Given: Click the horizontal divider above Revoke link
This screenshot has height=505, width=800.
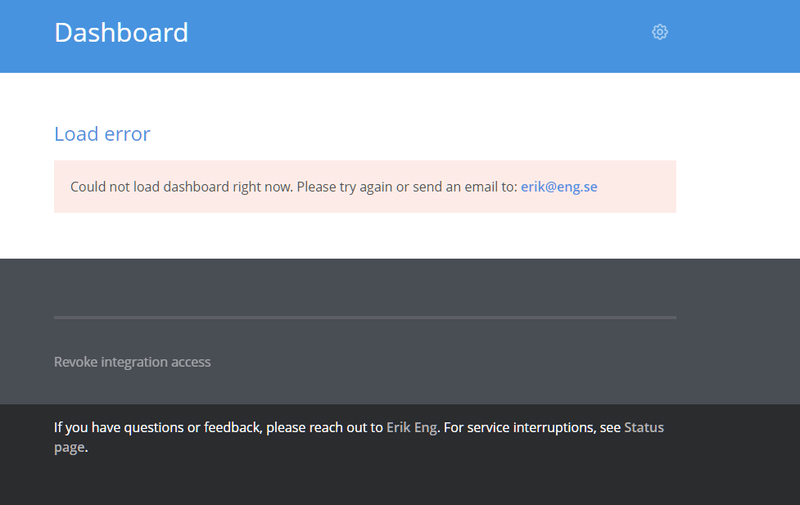Looking at the screenshot, I should coord(365,317).
